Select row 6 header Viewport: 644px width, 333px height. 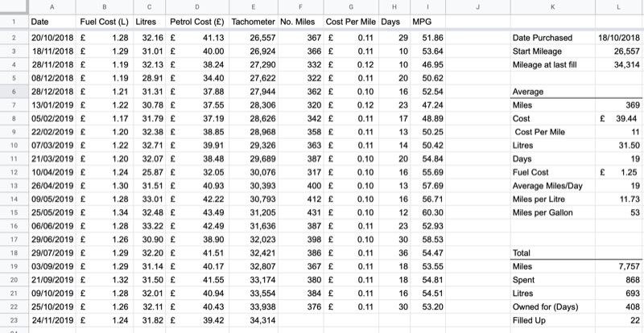14,92
